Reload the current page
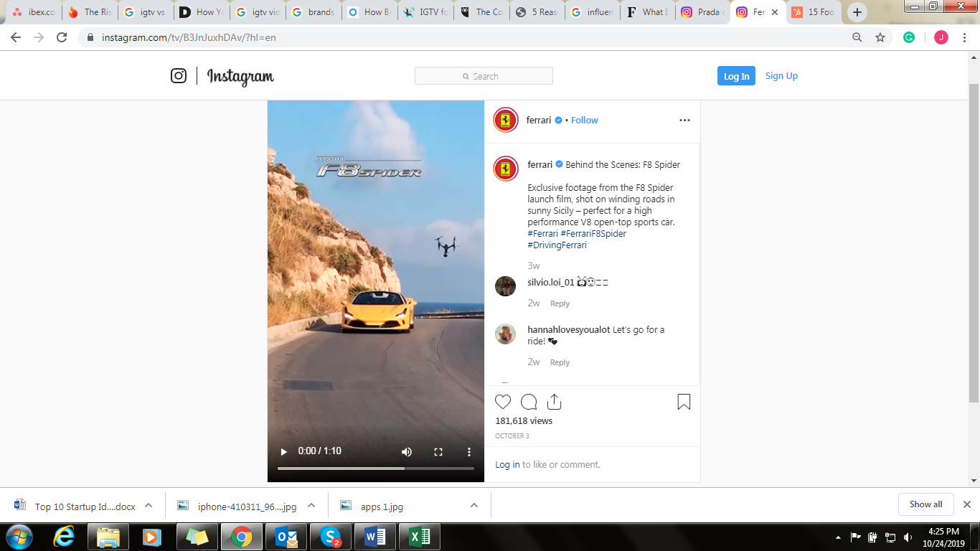This screenshot has width=980, height=551. pos(62,37)
